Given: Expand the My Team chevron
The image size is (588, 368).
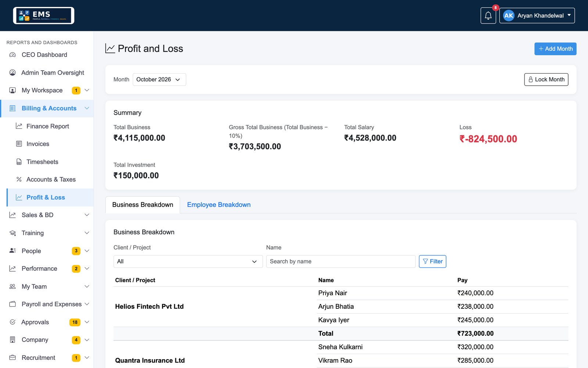Looking at the screenshot, I should [87, 287].
